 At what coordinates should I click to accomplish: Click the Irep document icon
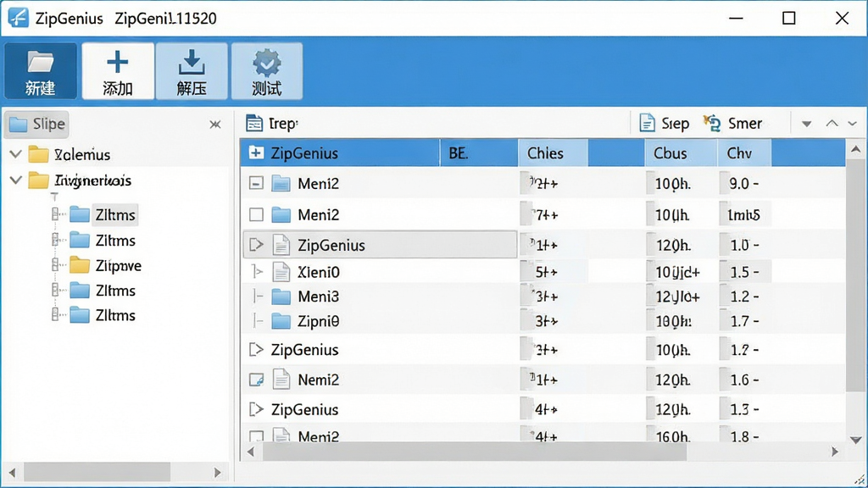click(x=254, y=124)
